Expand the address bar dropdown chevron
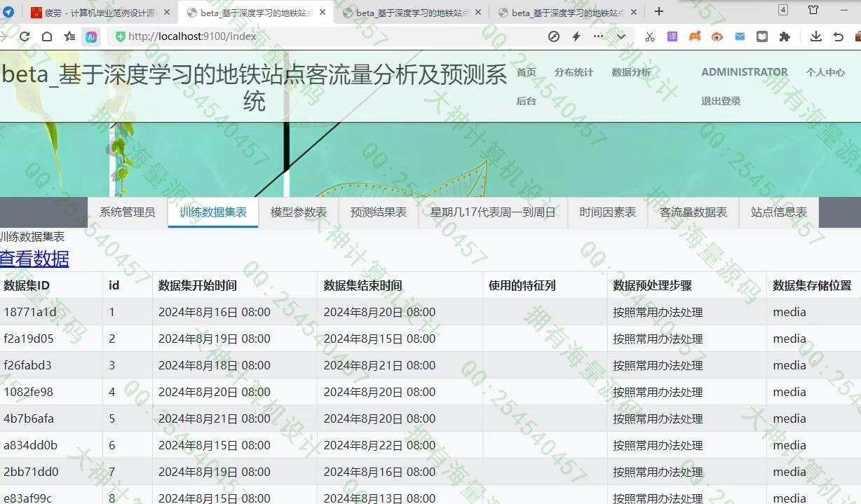Image resolution: width=861 pixels, height=504 pixels. (621, 36)
